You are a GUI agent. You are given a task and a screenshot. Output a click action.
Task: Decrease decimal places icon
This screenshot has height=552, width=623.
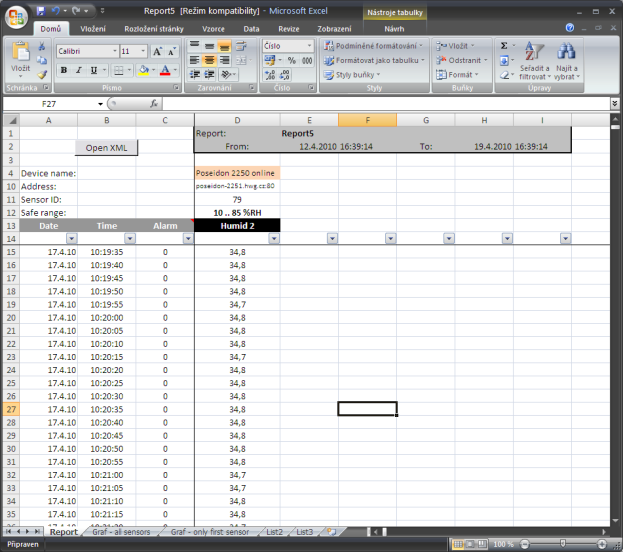pos(284,74)
